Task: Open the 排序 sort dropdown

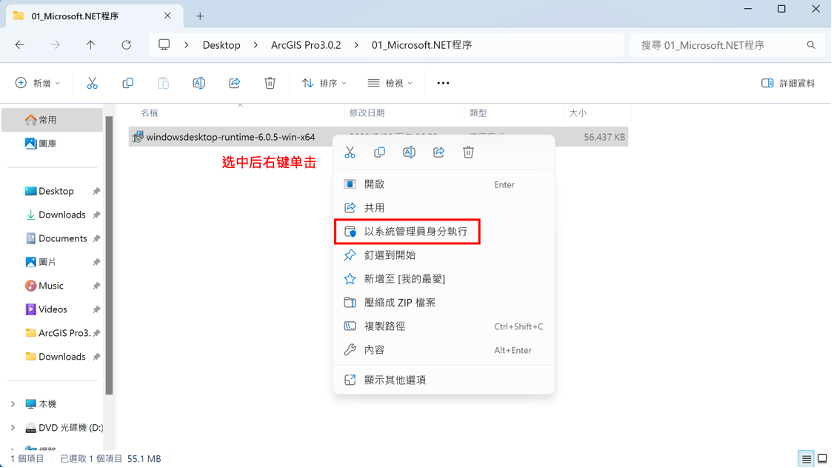Action: coord(325,83)
